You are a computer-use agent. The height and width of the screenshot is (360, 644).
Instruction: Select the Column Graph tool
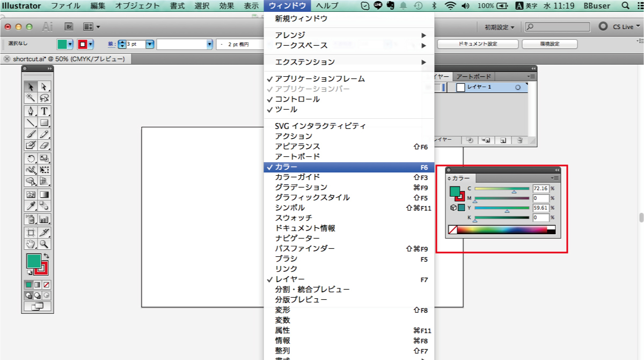tap(44, 219)
